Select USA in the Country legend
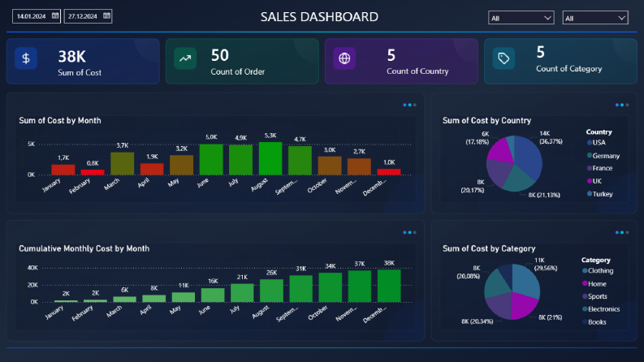The image size is (644, 362). pos(596,142)
